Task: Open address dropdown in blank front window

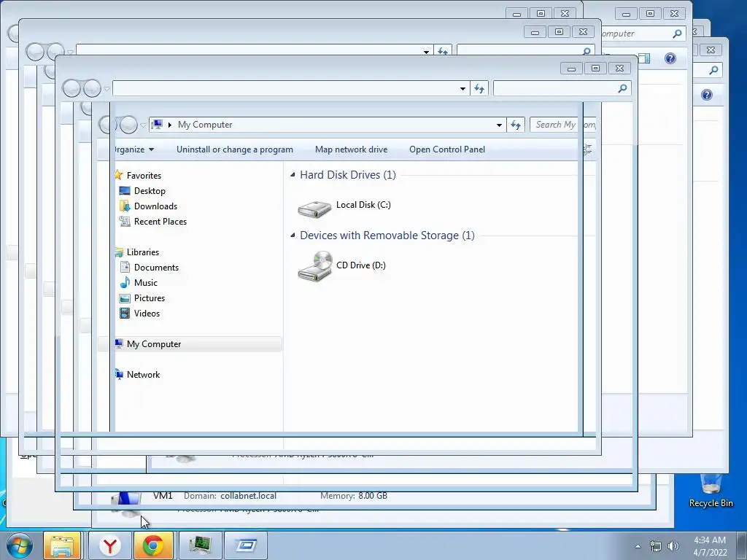Action: pos(462,88)
